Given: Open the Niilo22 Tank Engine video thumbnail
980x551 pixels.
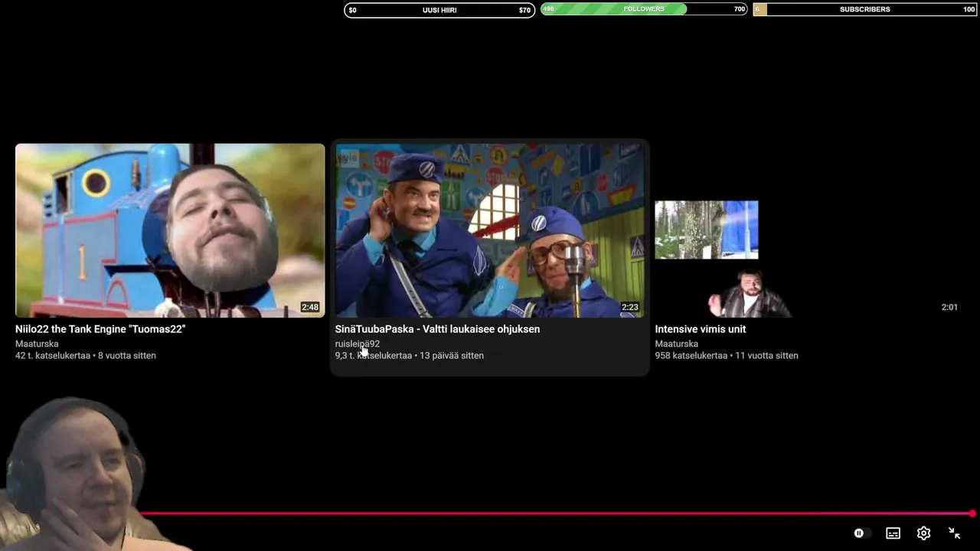Looking at the screenshot, I should pyautogui.click(x=170, y=230).
